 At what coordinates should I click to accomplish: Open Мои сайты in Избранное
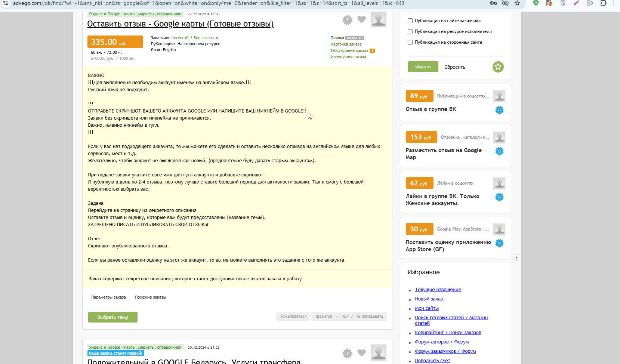tap(427, 308)
